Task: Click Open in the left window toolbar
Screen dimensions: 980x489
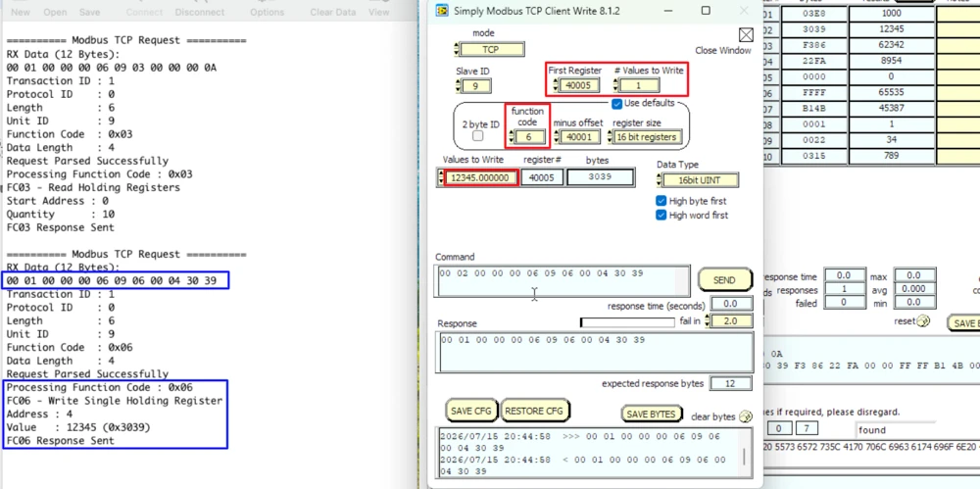Action: pyautogui.click(x=55, y=12)
